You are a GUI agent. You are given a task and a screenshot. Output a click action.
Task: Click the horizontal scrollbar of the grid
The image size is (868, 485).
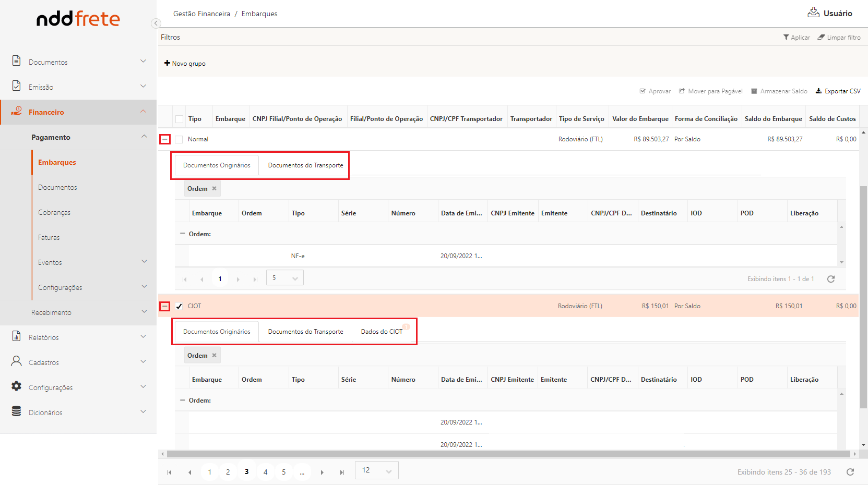pyautogui.click(x=506, y=454)
